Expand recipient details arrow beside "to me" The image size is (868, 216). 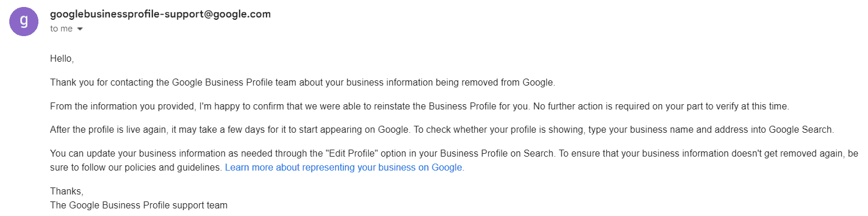pyautogui.click(x=80, y=29)
